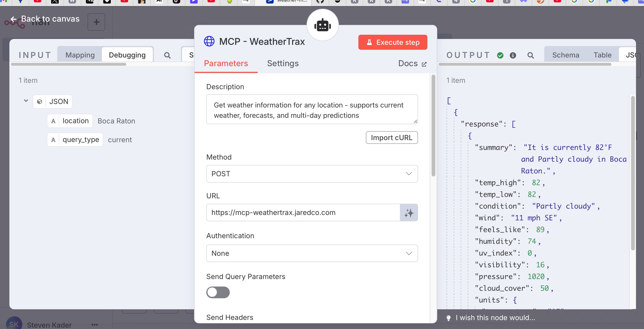Image resolution: width=644 pixels, height=329 pixels.
Task: Click the string type icon beside location
Action: (53, 121)
